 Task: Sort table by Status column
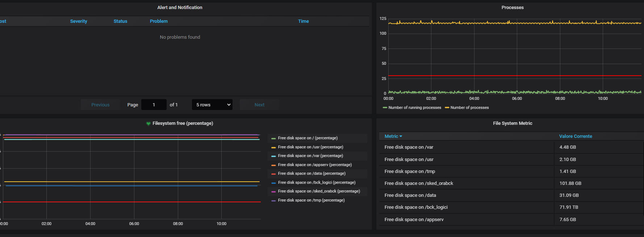point(120,21)
